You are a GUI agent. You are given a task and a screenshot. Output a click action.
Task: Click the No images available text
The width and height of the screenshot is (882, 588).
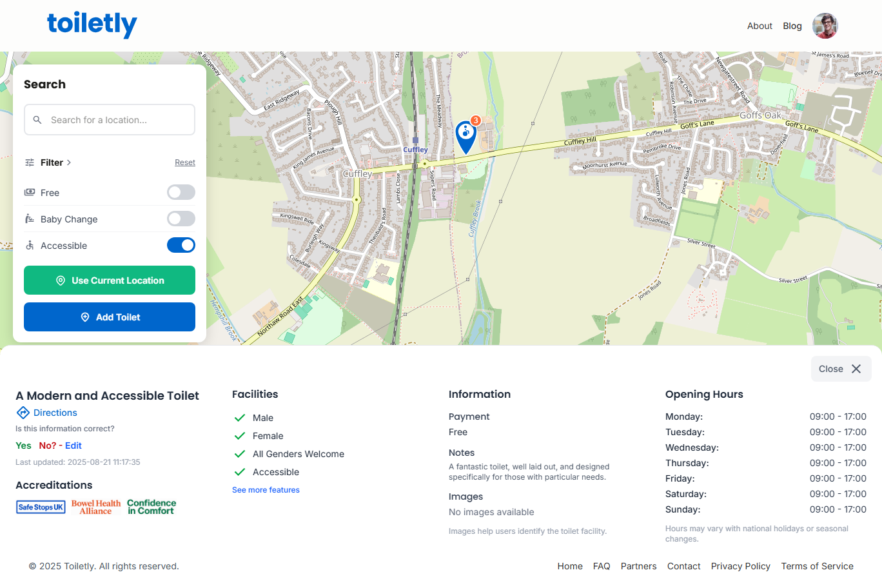tap(491, 512)
